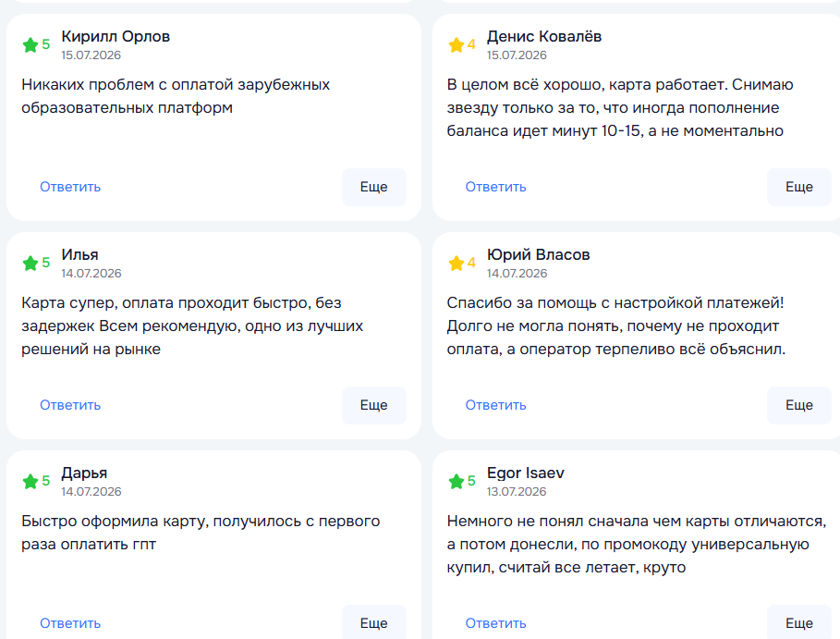This screenshot has width=840, height=639.
Task: Click the green star on Egor Isaev's review
Action: (x=457, y=482)
